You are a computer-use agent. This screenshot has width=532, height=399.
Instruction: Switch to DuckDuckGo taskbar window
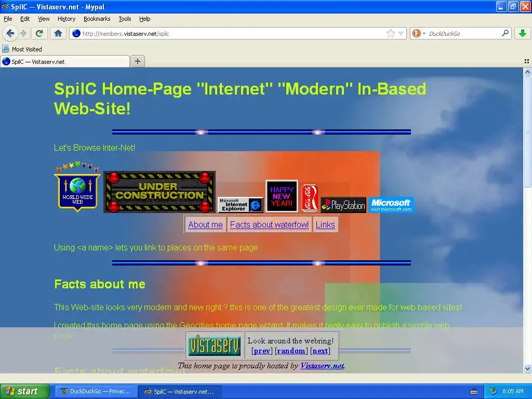tap(96, 391)
